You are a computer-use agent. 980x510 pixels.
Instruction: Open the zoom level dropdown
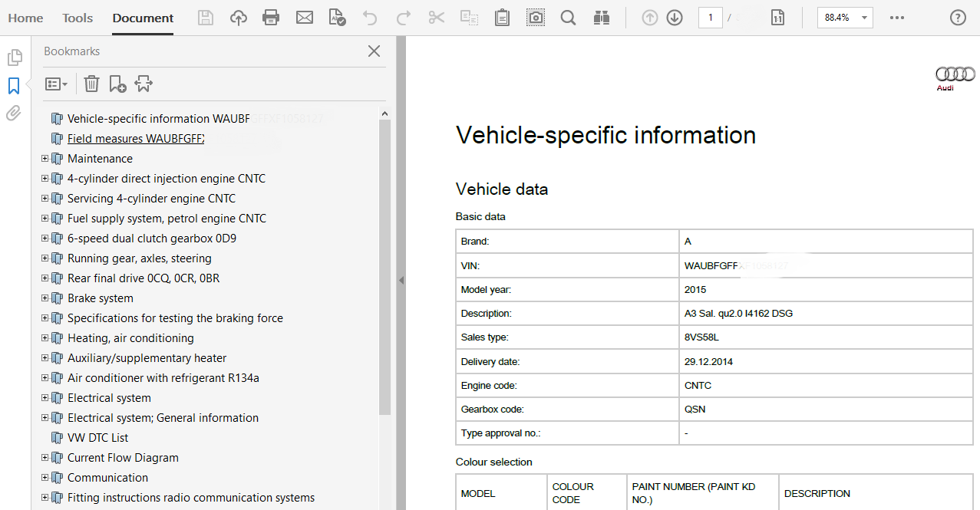pos(845,18)
